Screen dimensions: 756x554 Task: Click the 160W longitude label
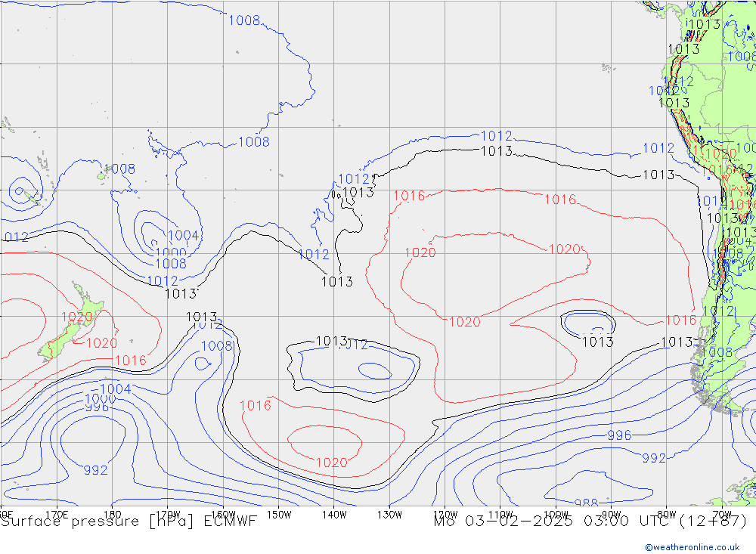223,515
